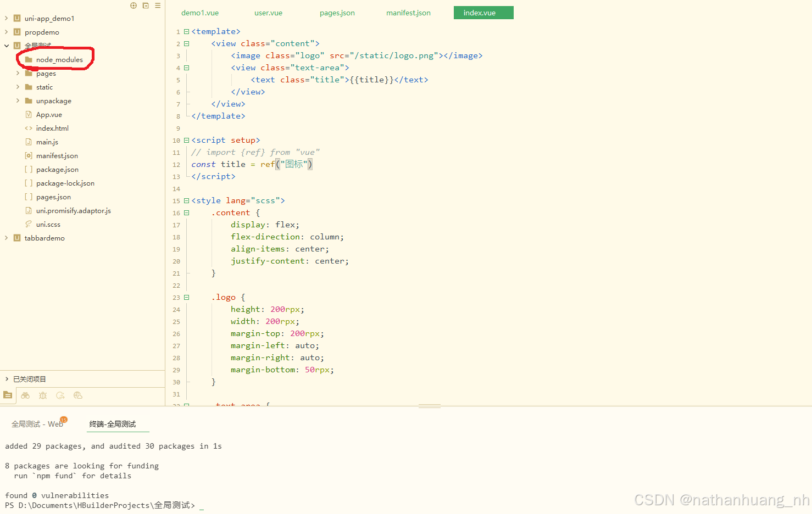Click the web globe run icon in console toolbar

tap(77, 395)
